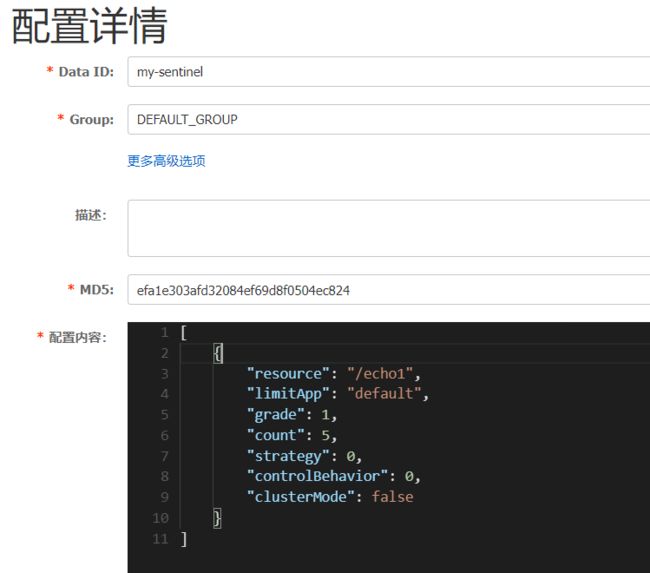The image size is (650, 573).
Task: Click the Group field with DEFAULT_GROUP
Action: click(389, 119)
